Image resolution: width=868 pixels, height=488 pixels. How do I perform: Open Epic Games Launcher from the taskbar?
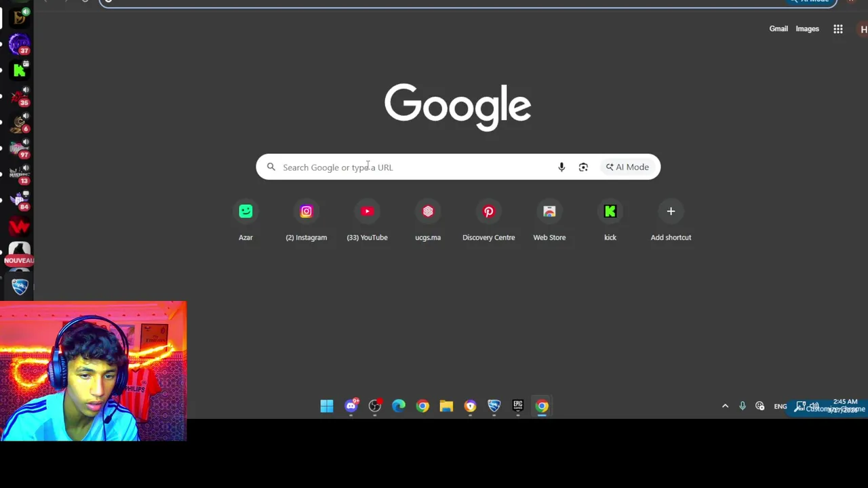tap(518, 406)
